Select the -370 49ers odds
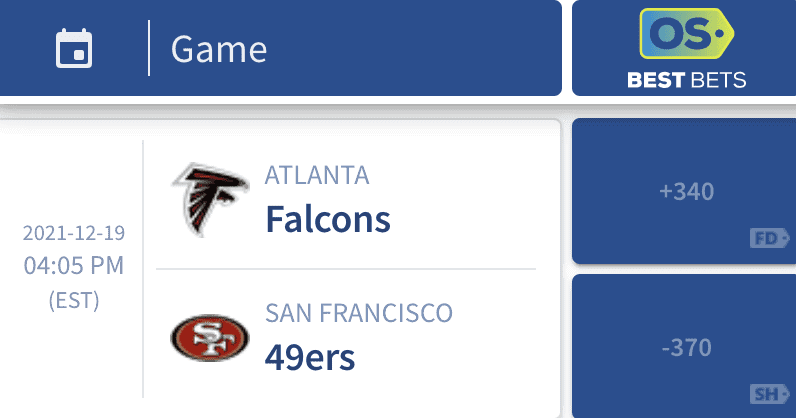 [686, 347]
